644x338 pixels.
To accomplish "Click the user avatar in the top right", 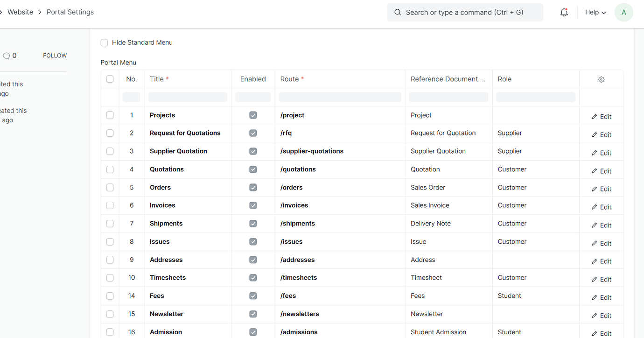I will [624, 12].
